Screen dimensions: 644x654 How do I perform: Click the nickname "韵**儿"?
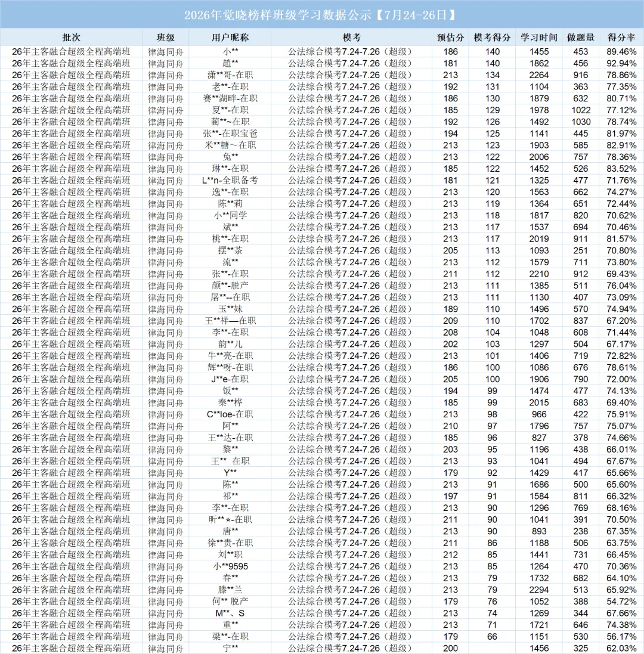(x=230, y=344)
